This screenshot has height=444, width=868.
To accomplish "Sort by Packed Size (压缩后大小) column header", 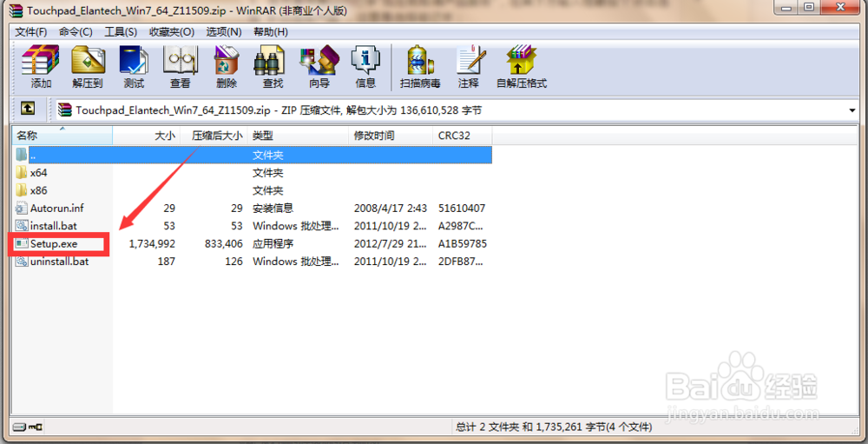I will 214,136.
